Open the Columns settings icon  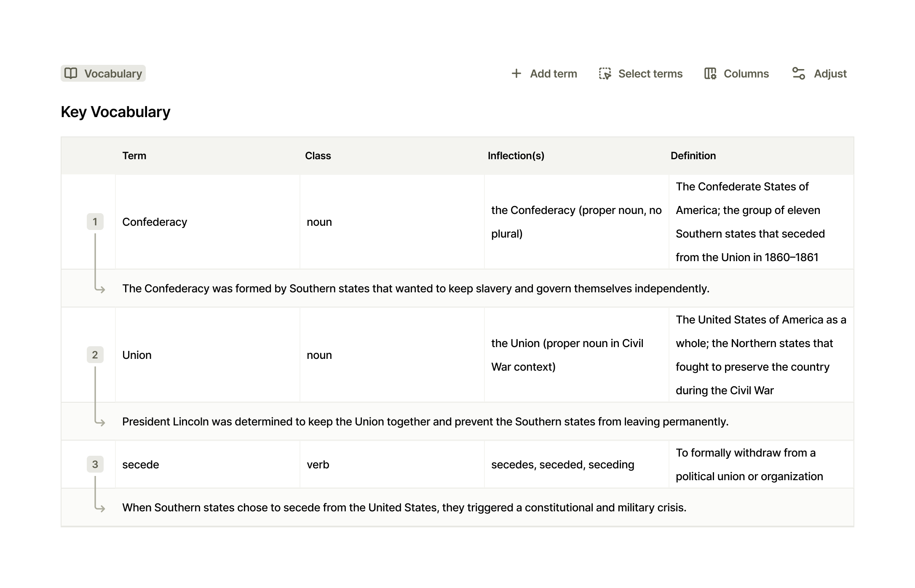[x=710, y=73]
